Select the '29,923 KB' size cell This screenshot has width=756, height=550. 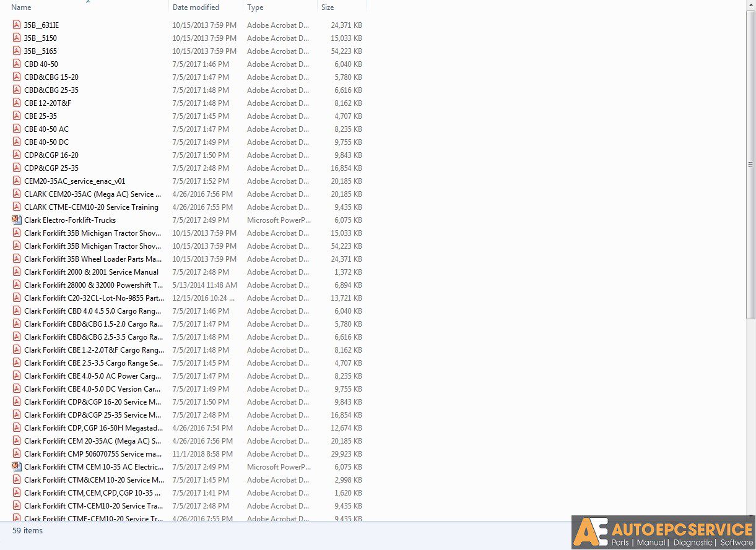347,454
